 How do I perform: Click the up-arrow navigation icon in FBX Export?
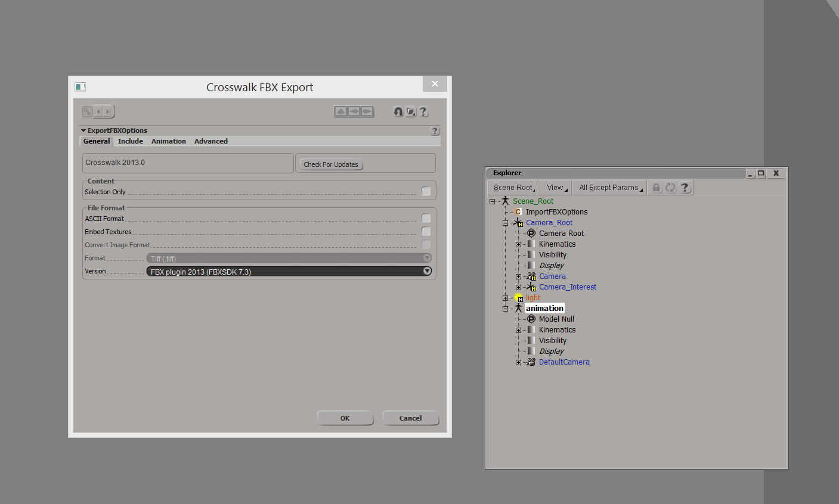(x=340, y=111)
